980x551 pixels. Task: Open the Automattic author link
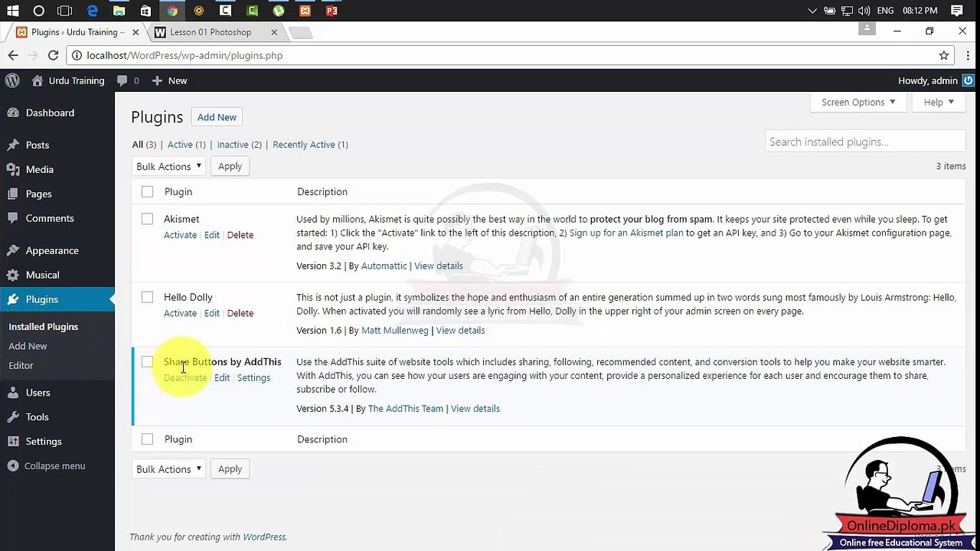tap(384, 266)
